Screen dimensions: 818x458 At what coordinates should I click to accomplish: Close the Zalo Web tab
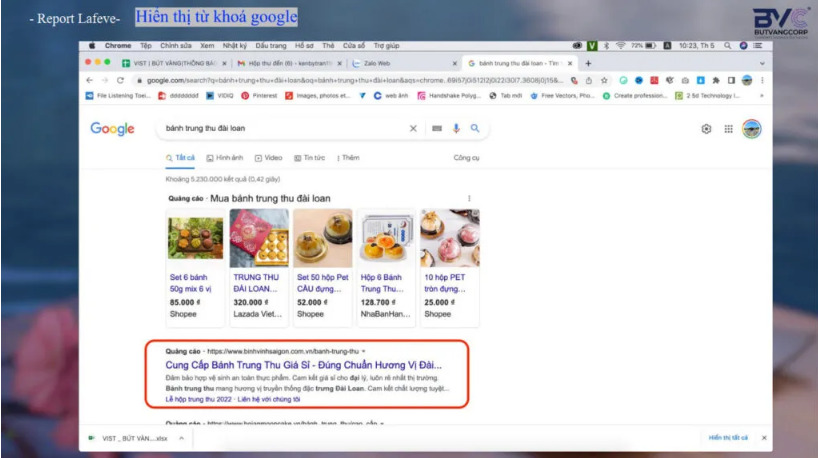(454, 63)
